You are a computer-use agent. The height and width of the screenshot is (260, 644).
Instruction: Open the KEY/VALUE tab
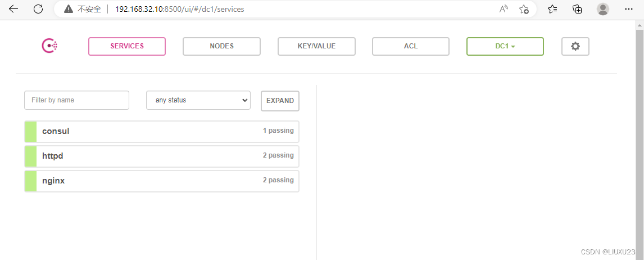pyautogui.click(x=316, y=46)
